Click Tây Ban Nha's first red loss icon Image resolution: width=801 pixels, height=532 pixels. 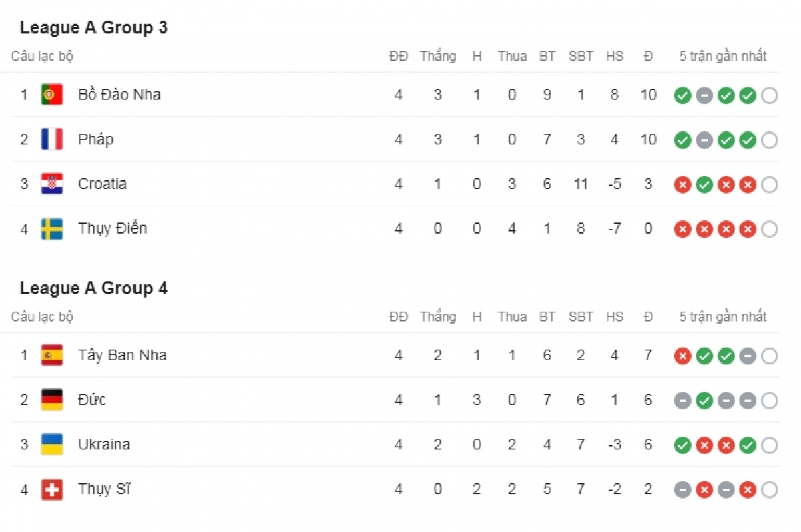682,356
